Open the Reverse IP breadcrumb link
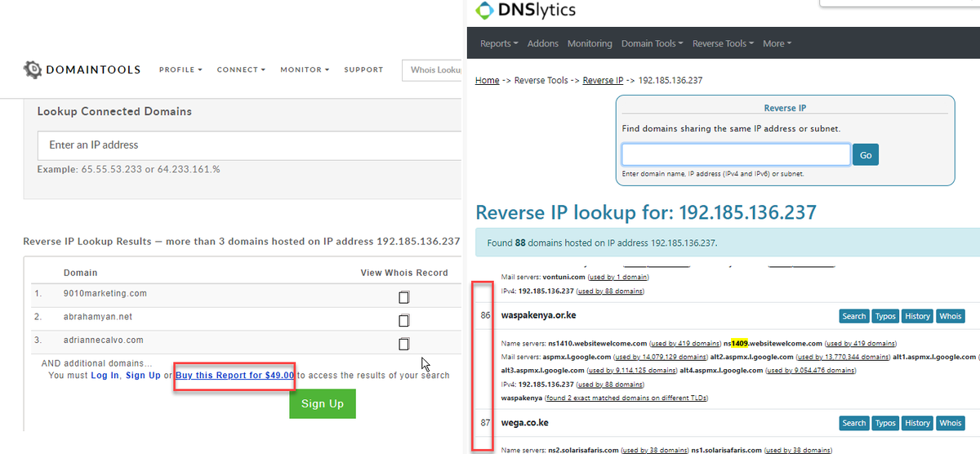 pyautogui.click(x=603, y=81)
